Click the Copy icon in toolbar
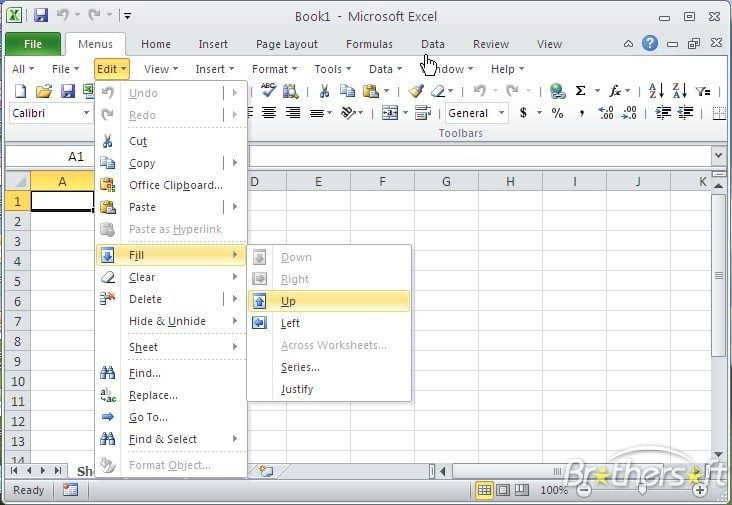Image resolution: width=732 pixels, height=505 pixels. pyautogui.click(x=347, y=91)
